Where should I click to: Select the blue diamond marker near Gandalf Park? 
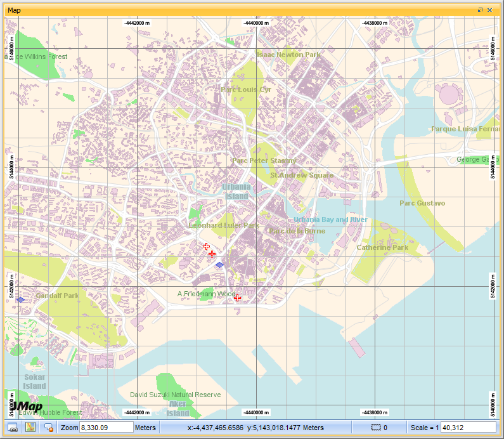20,299
